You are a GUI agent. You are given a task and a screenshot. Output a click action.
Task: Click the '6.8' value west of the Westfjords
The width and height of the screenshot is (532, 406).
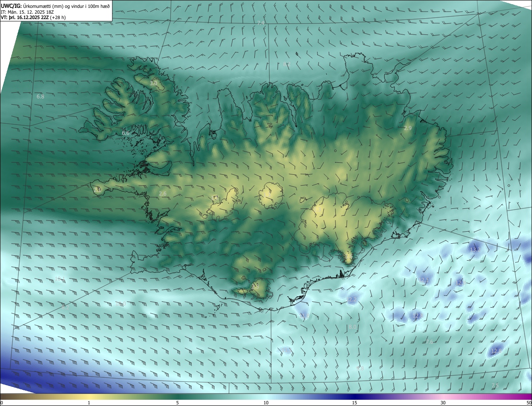40,96
